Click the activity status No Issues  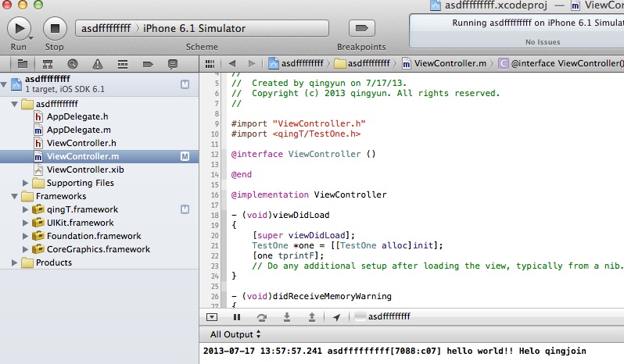[543, 42]
